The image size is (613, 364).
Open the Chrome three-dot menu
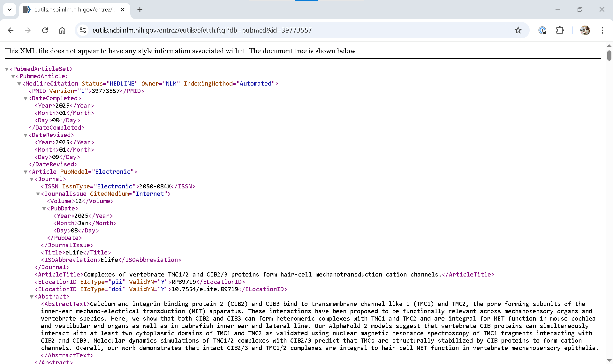[x=602, y=30]
